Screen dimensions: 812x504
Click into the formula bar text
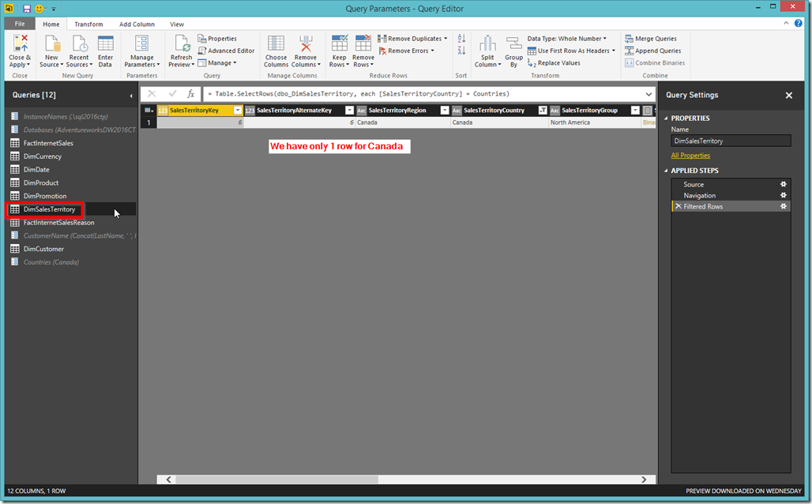click(423, 94)
